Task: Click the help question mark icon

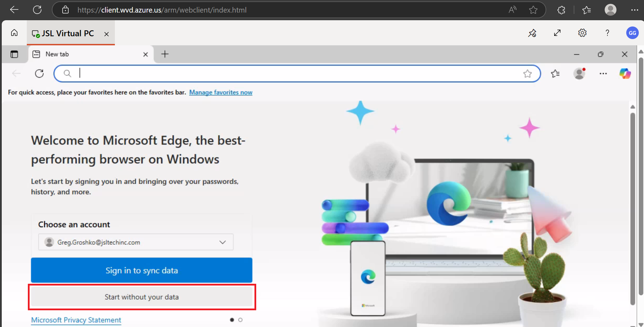Action: [x=607, y=33]
